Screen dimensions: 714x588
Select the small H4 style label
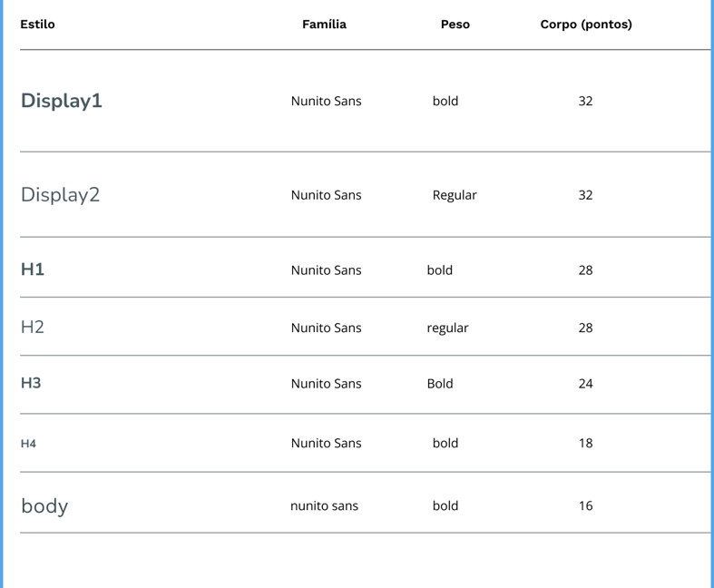(x=28, y=444)
